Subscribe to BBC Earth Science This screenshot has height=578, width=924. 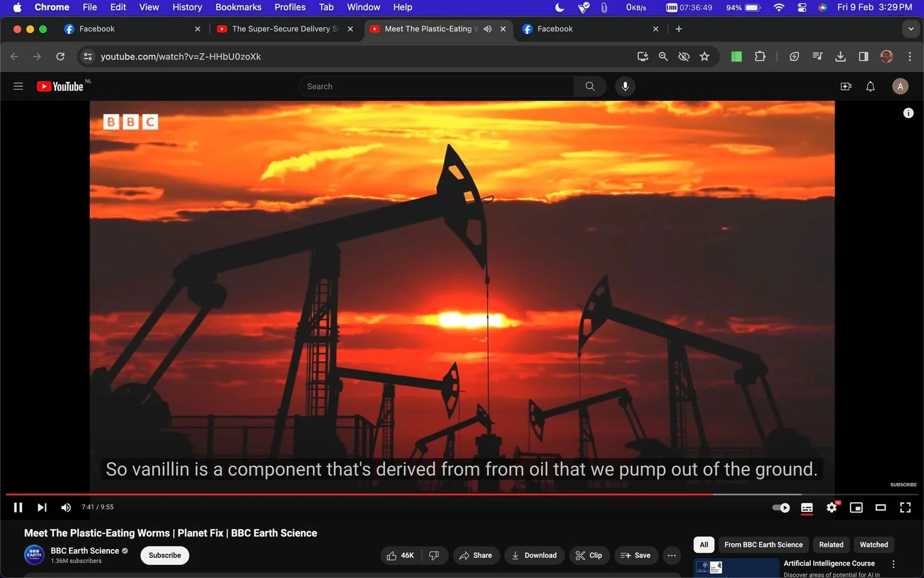[x=165, y=555]
